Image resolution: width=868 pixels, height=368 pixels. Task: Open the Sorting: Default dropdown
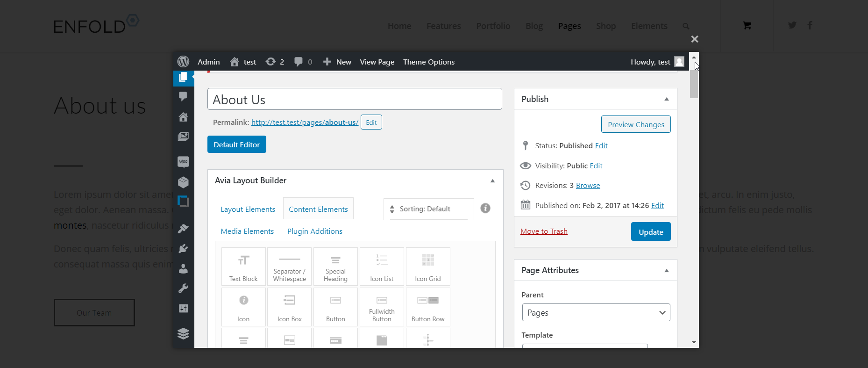point(428,209)
